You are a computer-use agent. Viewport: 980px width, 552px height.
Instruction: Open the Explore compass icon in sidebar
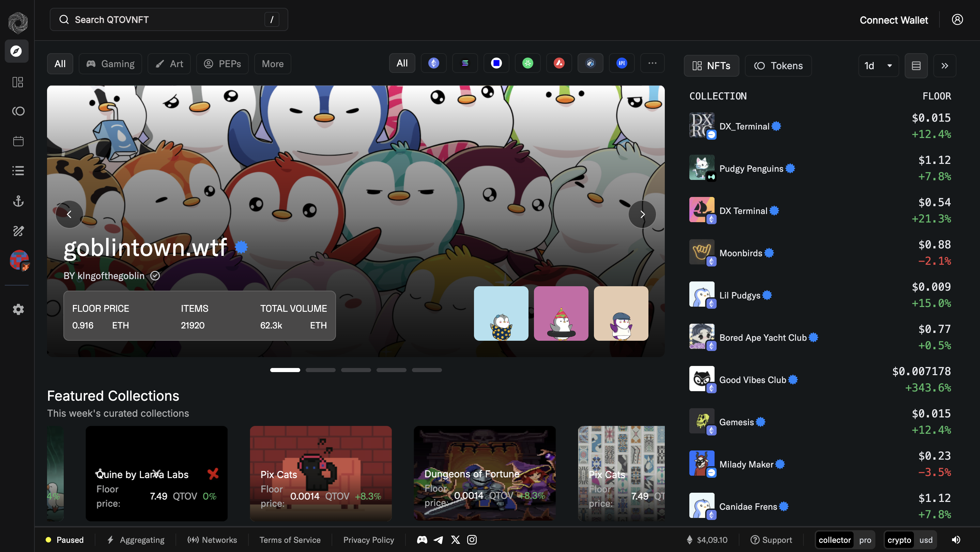[x=17, y=51]
